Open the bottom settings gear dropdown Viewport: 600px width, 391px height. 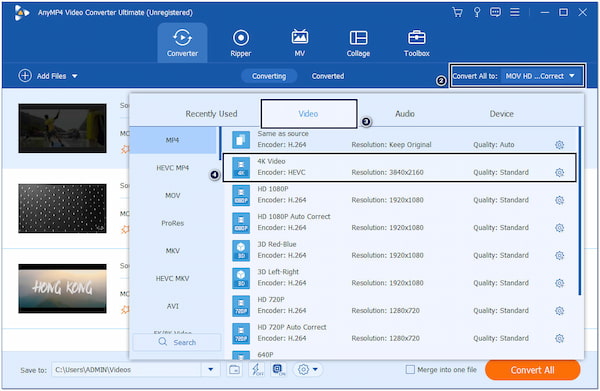point(308,370)
